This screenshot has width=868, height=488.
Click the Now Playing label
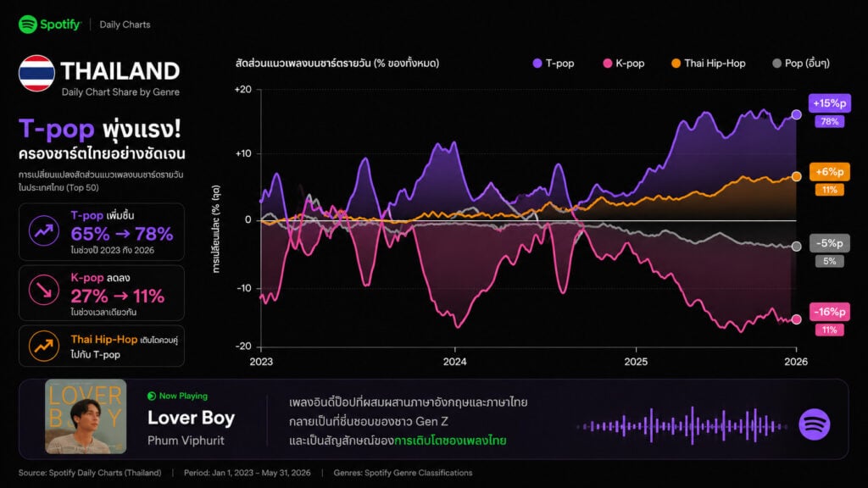183,396
